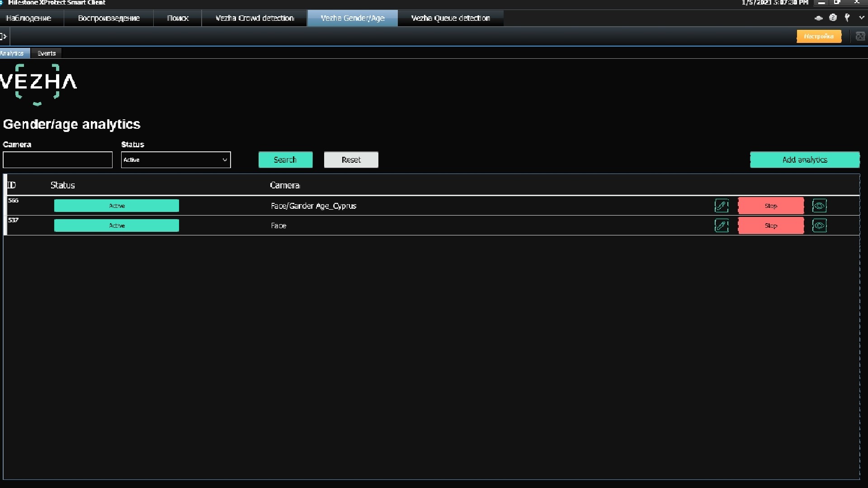Viewport: 868px width, 488px height.
Task: Open the Status dropdown set to Active
Action: click(x=176, y=160)
